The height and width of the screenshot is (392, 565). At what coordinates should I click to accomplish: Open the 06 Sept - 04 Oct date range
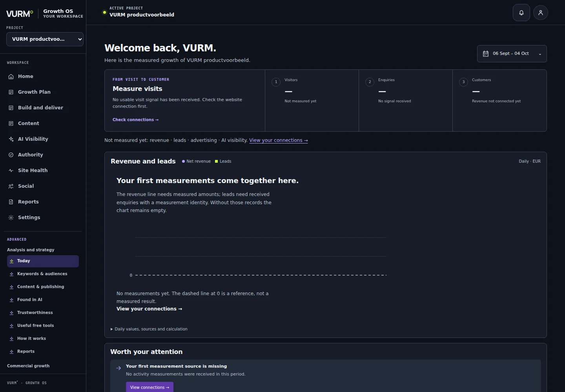click(x=512, y=54)
